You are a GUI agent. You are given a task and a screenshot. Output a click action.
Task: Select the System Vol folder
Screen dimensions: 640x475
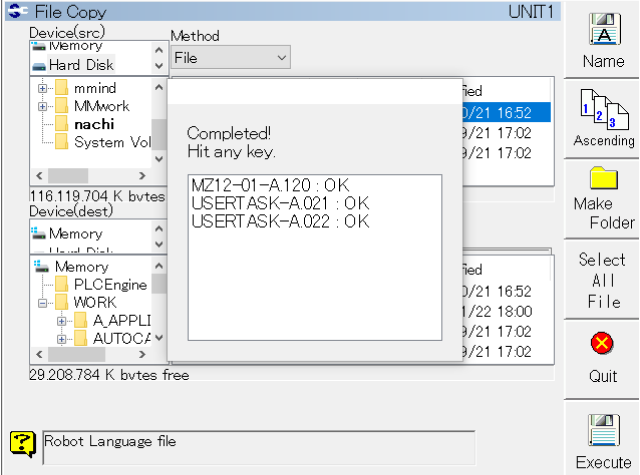click(112, 142)
